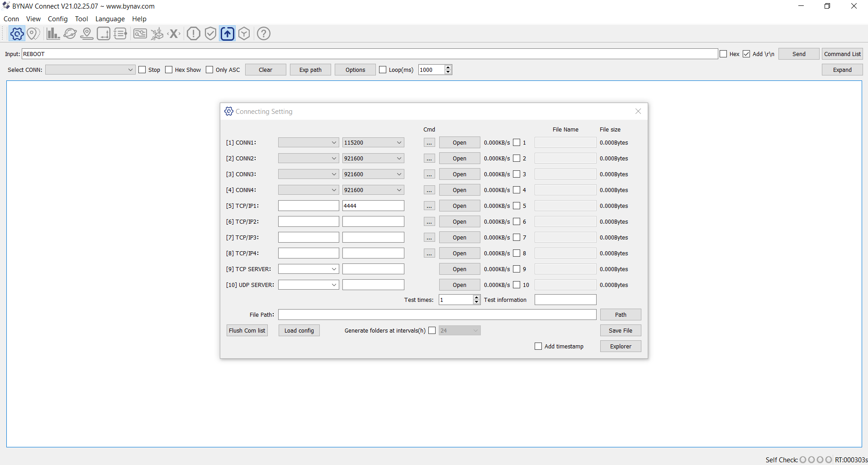Increase the Loop(ms) value with up arrow
This screenshot has width=868, height=465.
[448, 67]
